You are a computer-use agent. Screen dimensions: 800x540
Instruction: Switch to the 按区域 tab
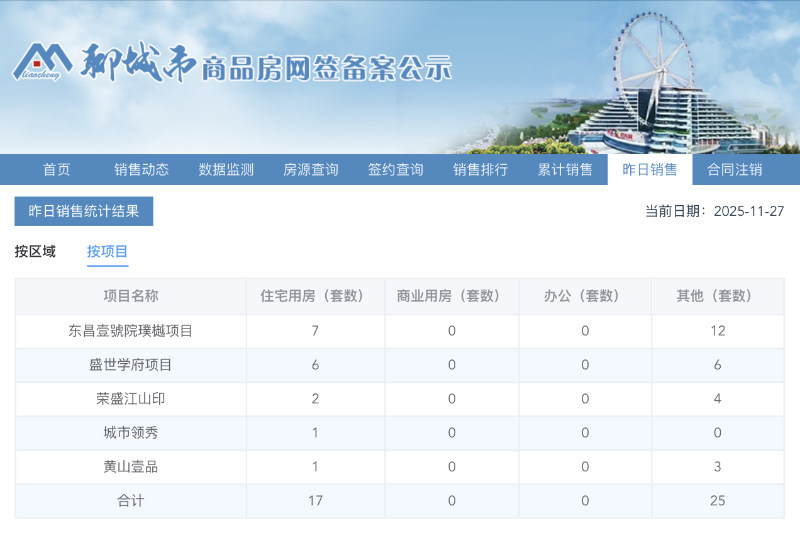pos(35,251)
